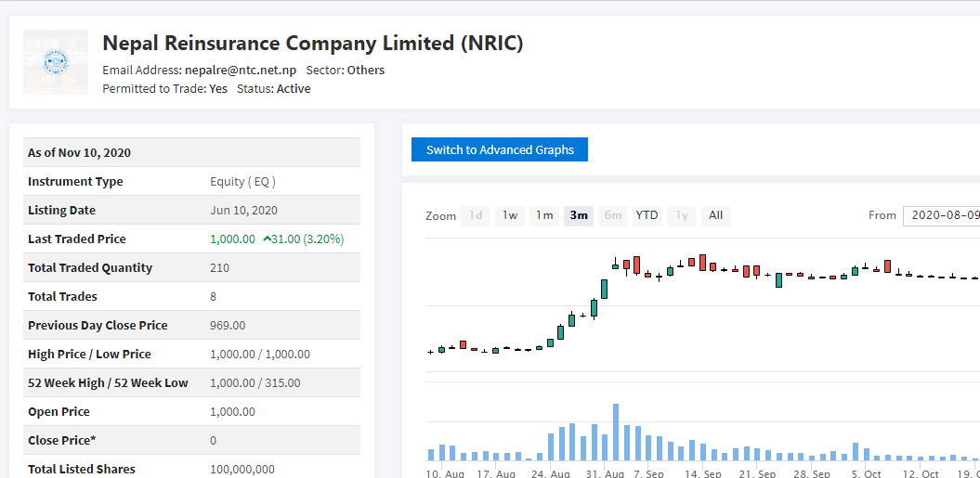Click the Open Price value 1,000.00
The width and height of the screenshot is (980, 478).
232,412
